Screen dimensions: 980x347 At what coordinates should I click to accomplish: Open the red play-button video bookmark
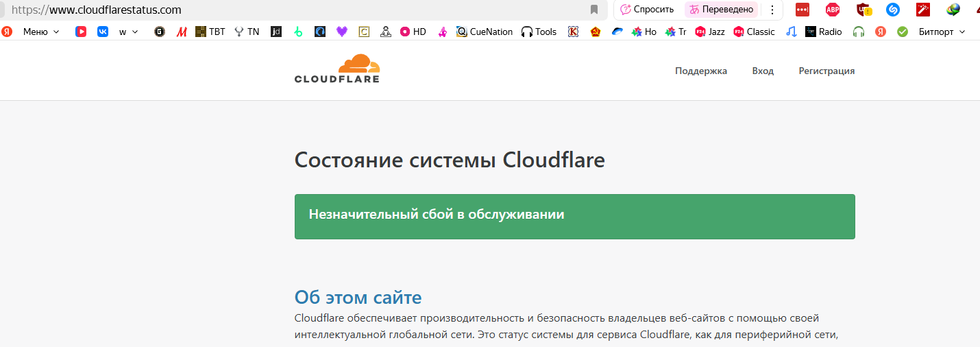(x=81, y=32)
